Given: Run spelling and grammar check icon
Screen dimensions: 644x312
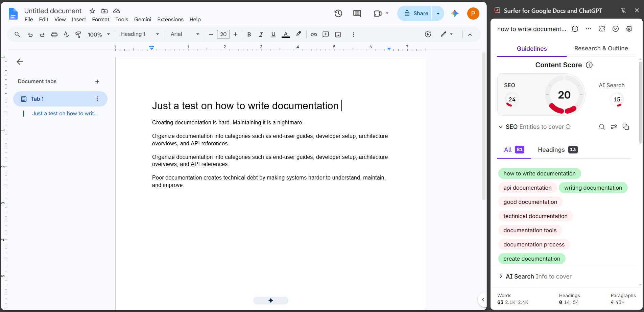Looking at the screenshot, I should [x=67, y=34].
